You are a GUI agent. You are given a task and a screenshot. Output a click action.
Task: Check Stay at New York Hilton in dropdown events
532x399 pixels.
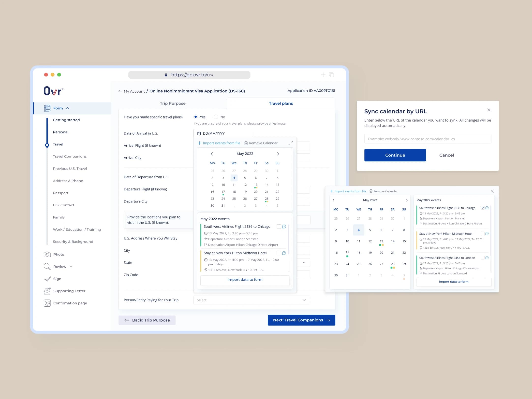[x=279, y=253]
